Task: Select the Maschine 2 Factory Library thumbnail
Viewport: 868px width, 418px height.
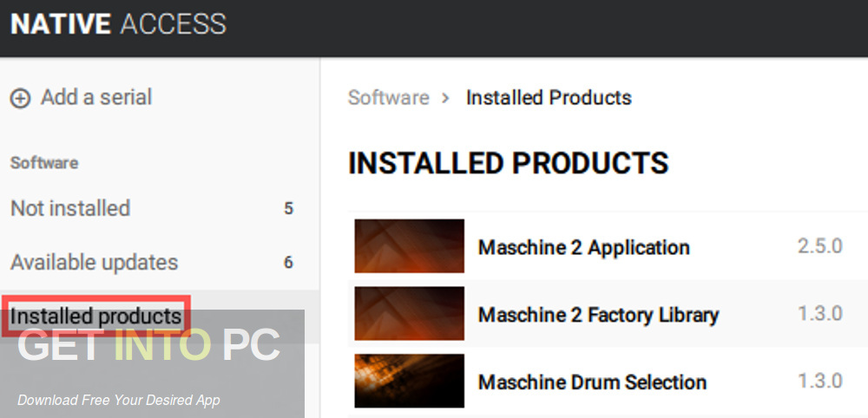Action: [x=409, y=313]
